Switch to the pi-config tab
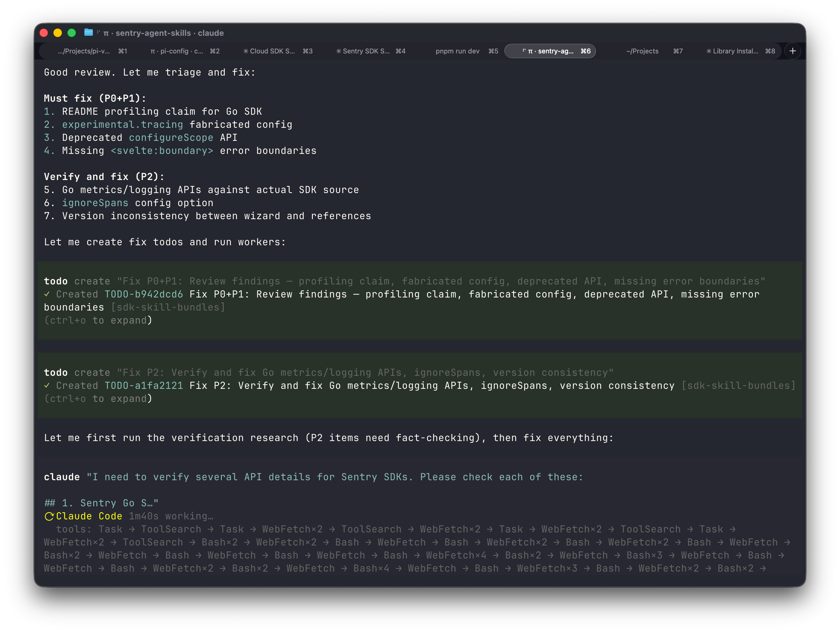The height and width of the screenshot is (632, 840). (177, 51)
